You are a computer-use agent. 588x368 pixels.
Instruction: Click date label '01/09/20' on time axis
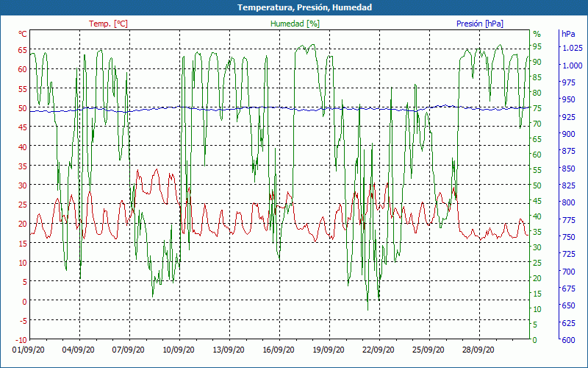[x=29, y=350]
